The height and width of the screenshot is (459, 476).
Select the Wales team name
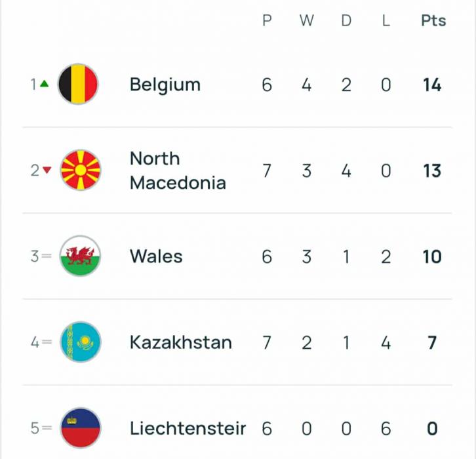tap(156, 256)
